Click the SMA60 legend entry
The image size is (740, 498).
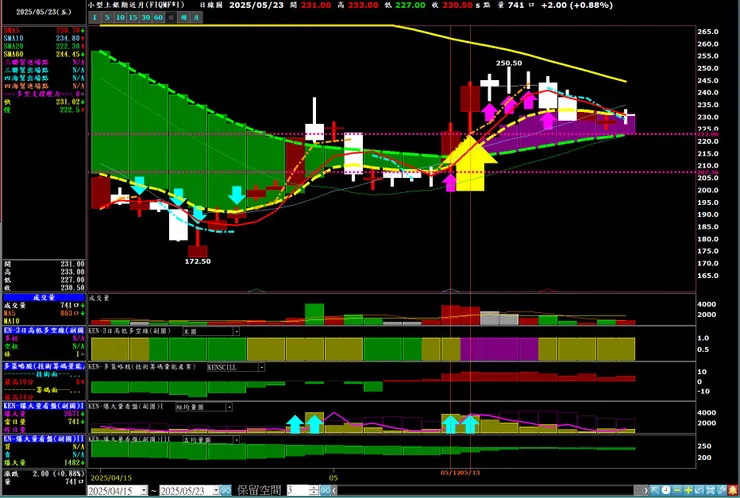44,54
